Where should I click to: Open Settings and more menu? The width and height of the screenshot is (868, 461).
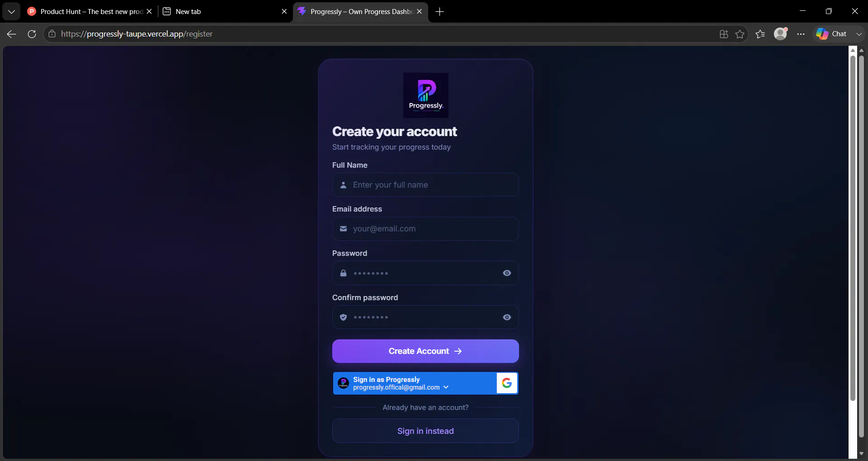coord(801,34)
